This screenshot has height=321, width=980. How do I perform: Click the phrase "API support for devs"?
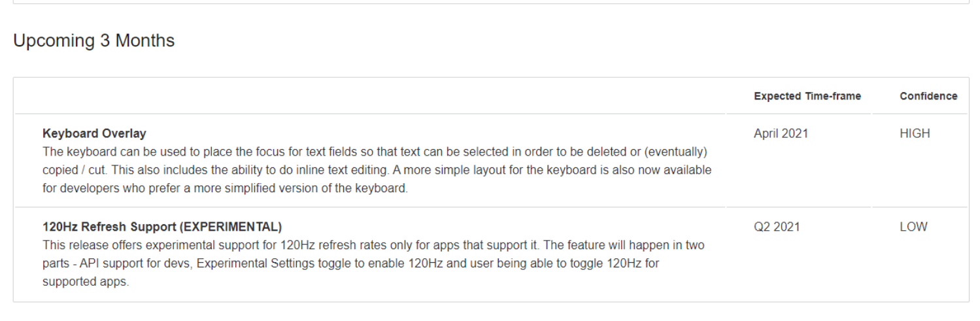point(127,264)
